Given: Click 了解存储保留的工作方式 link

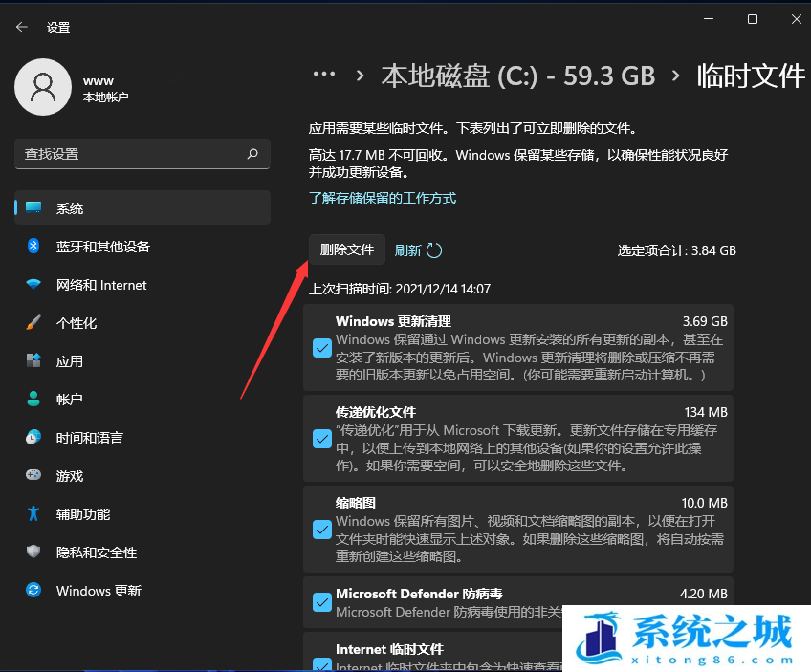Looking at the screenshot, I should [x=383, y=198].
